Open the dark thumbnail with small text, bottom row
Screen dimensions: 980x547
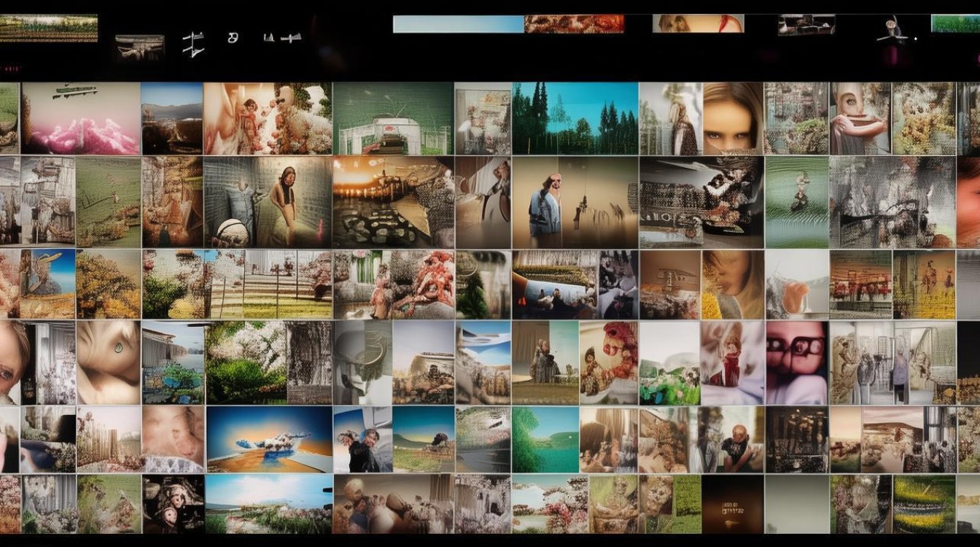(x=732, y=504)
